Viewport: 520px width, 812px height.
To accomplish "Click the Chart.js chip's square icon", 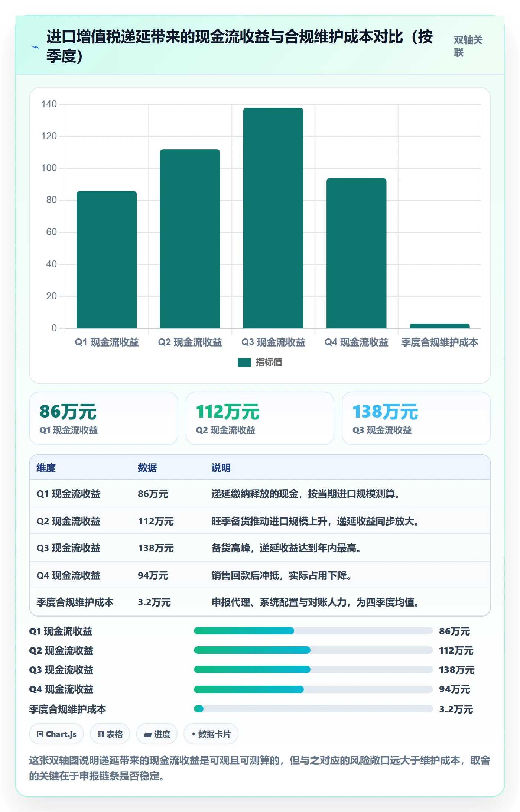I will coord(40,734).
